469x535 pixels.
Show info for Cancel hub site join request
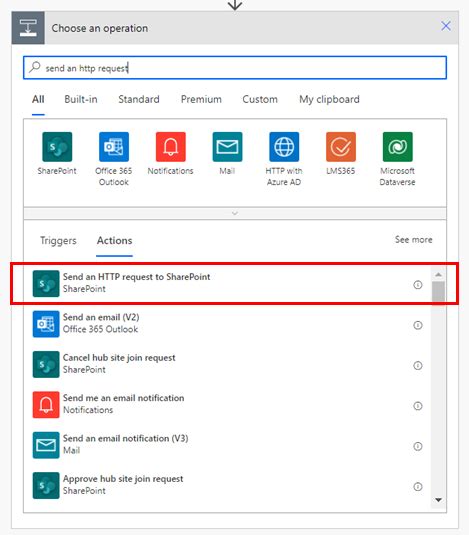[417, 365]
